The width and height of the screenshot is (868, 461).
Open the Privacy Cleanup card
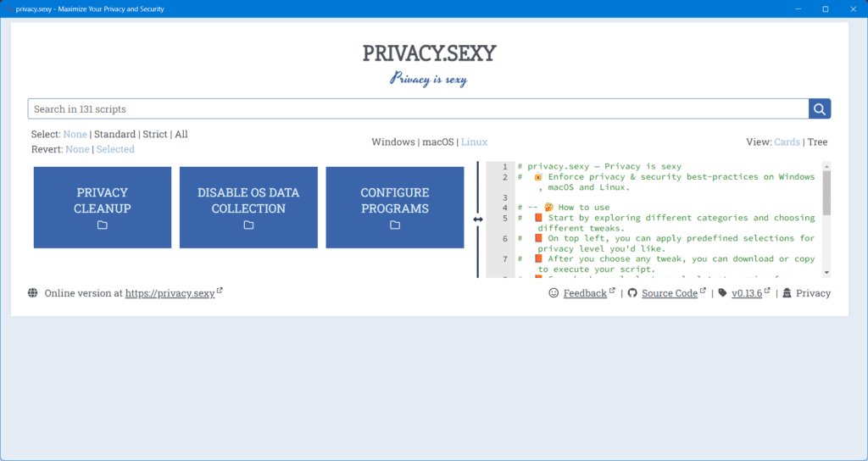coord(103,208)
